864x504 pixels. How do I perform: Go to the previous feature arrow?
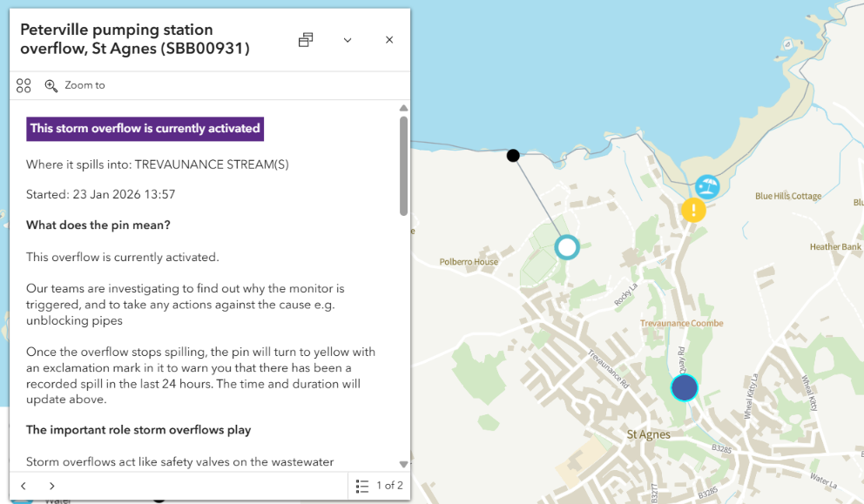tap(24, 486)
